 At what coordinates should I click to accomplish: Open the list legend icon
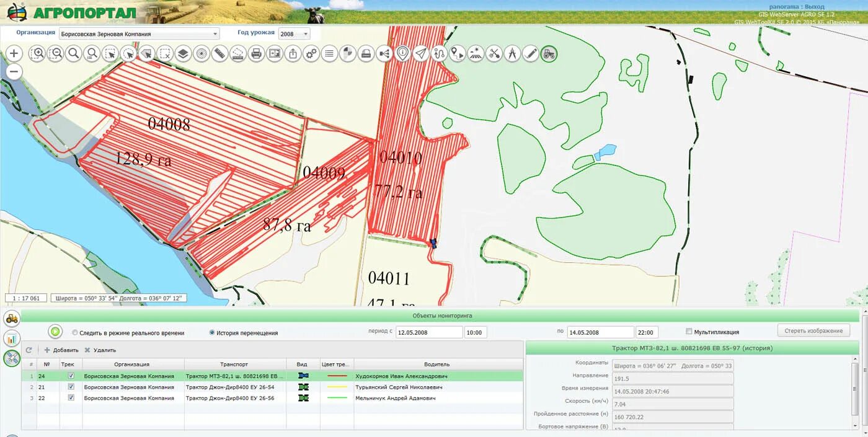(330, 53)
